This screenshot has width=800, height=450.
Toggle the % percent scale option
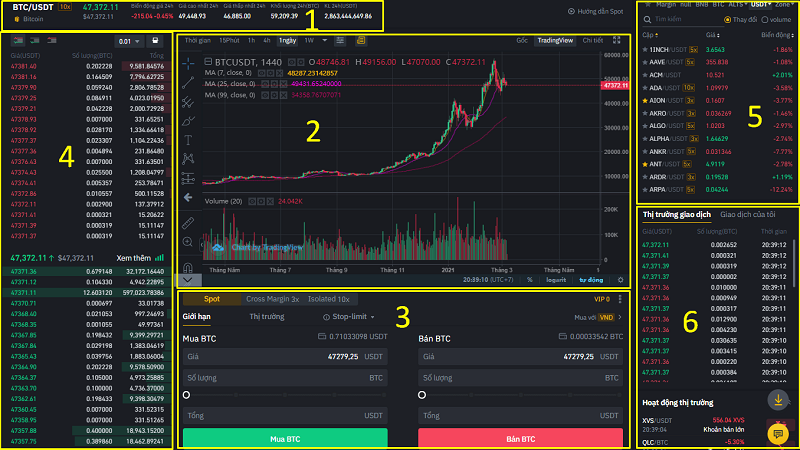pyautogui.click(x=530, y=280)
